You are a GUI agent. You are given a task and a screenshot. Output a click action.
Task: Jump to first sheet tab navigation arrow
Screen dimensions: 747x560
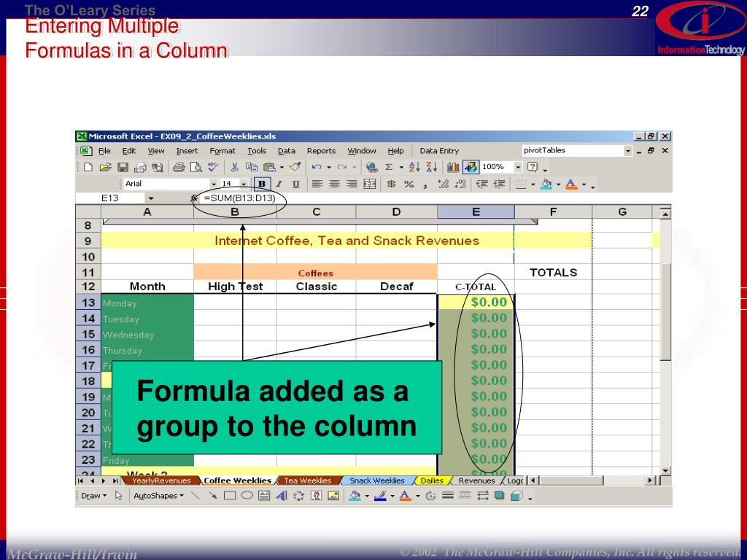click(80, 481)
